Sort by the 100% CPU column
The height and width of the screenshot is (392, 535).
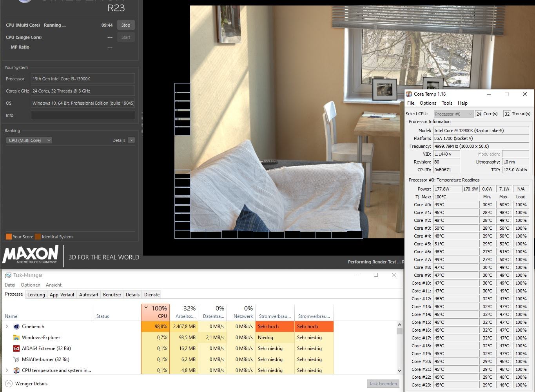(x=155, y=312)
